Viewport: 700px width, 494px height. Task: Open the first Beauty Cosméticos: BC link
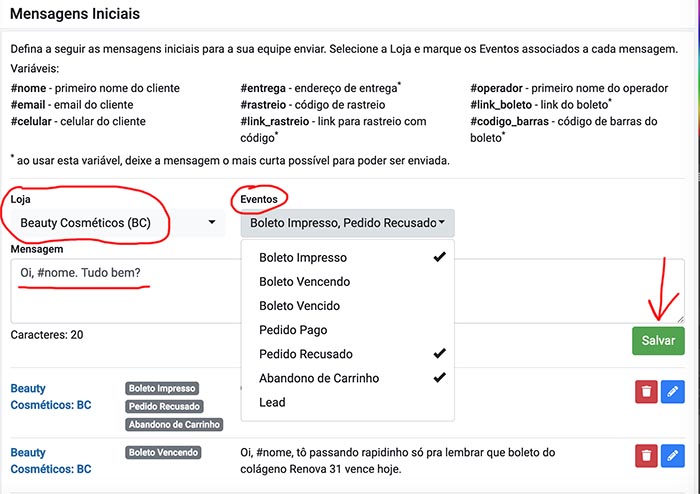[x=51, y=396]
